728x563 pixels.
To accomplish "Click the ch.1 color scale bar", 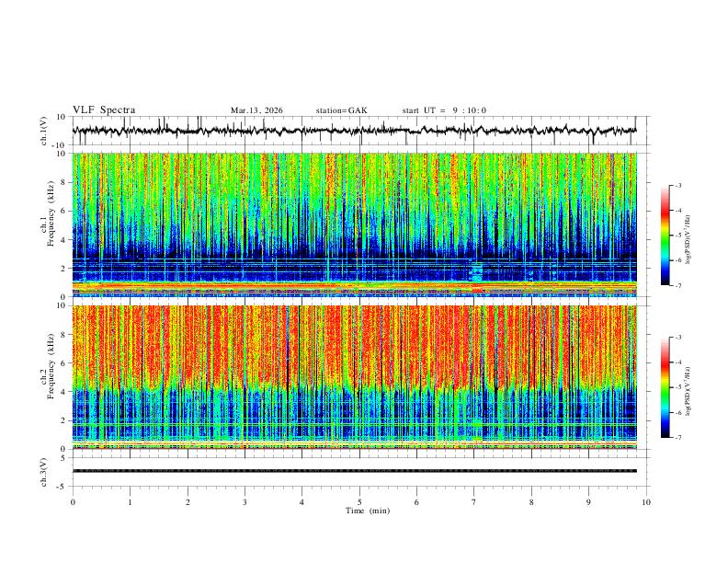I will (x=665, y=236).
